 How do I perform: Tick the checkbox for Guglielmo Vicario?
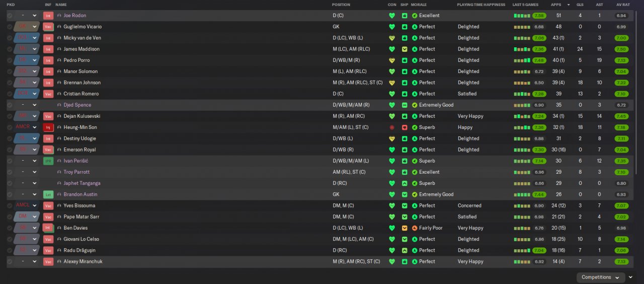tap(10, 27)
